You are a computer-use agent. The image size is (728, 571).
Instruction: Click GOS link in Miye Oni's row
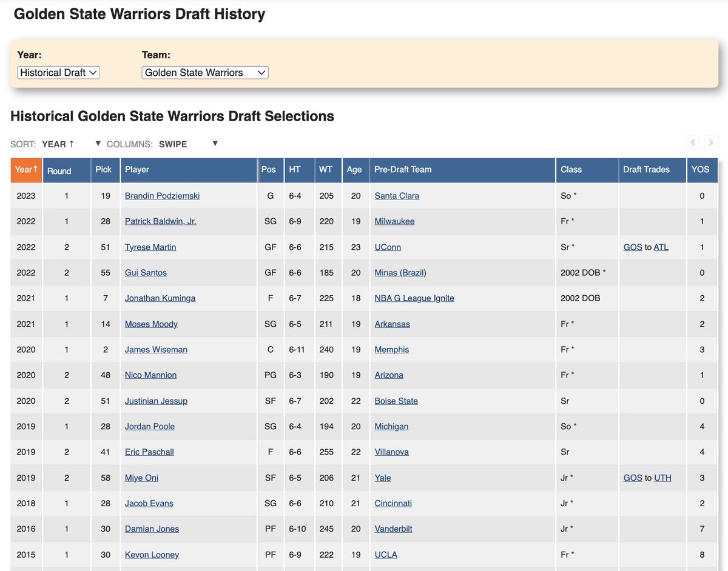[x=633, y=478]
